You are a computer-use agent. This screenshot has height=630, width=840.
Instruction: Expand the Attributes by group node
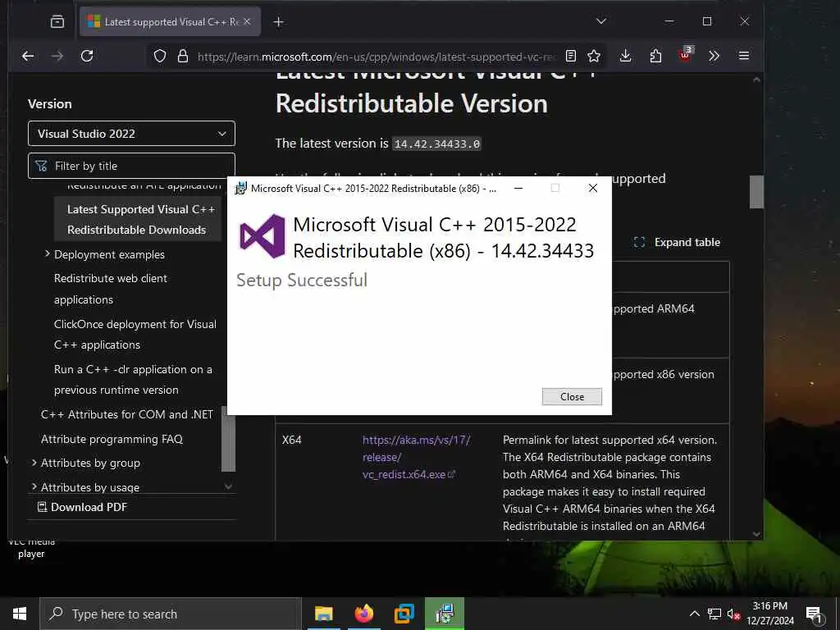(34, 463)
